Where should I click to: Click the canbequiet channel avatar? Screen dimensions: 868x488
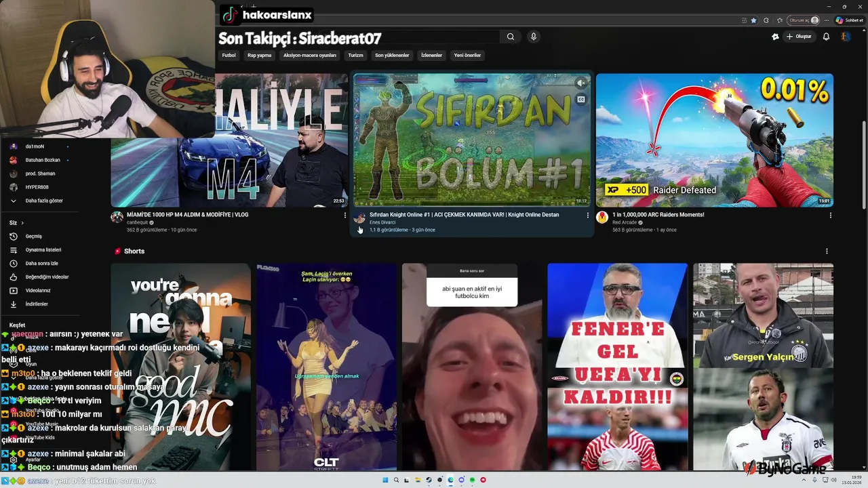click(117, 217)
